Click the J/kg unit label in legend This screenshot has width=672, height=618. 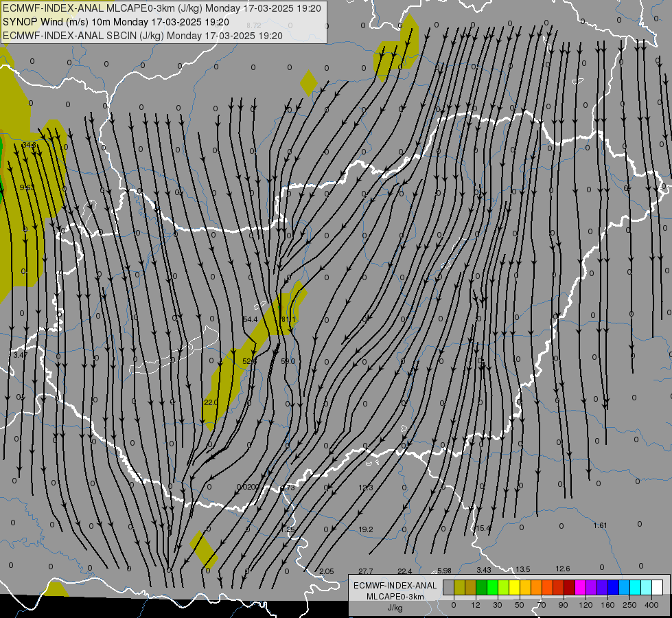pyautogui.click(x=395, y=608)
